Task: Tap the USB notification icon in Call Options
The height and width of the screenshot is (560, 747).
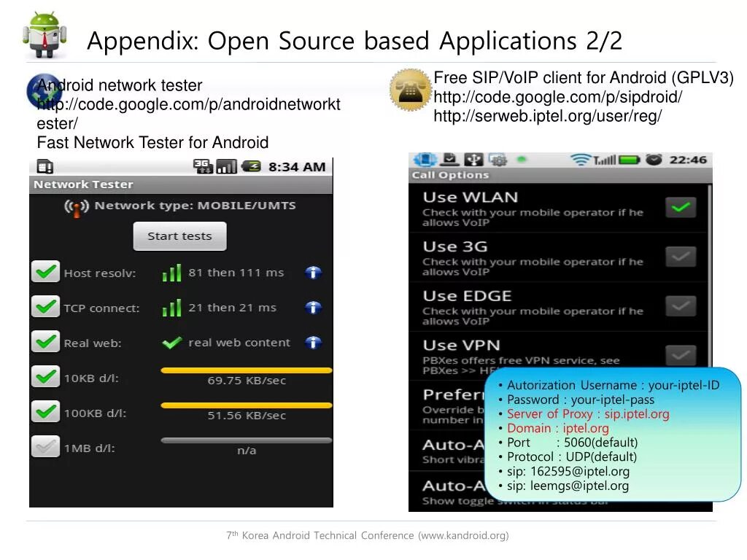Action: pyautogui.click(x=474, y=160)
